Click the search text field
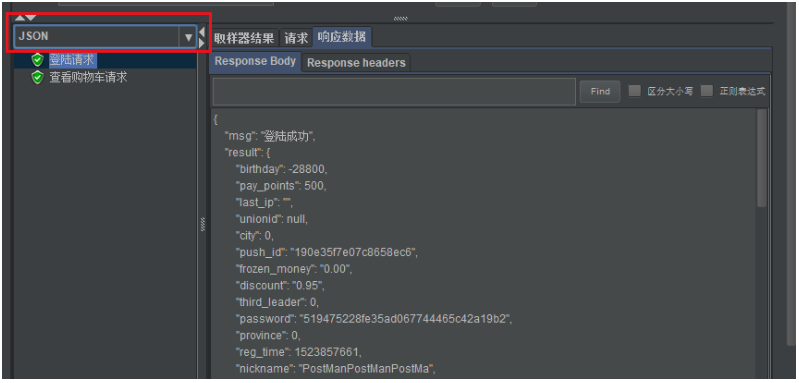Screen dimensions: 799x383 click(x=394, y=92)
